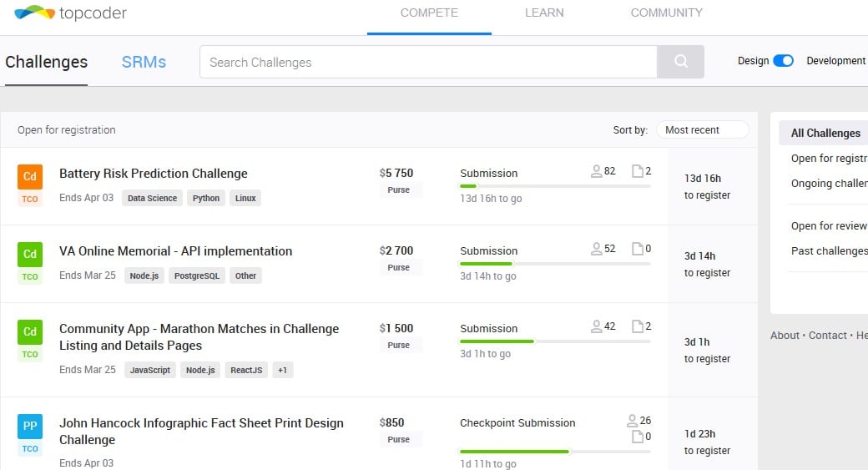Image resolution: width=868 pixels, height=470 pixels.
Task: Filter by the PostgreSQL tag
Action: point(197,275)
